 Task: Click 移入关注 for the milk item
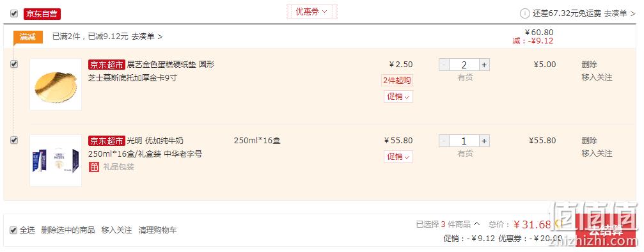pyautogui.click(x=597, y=154)
